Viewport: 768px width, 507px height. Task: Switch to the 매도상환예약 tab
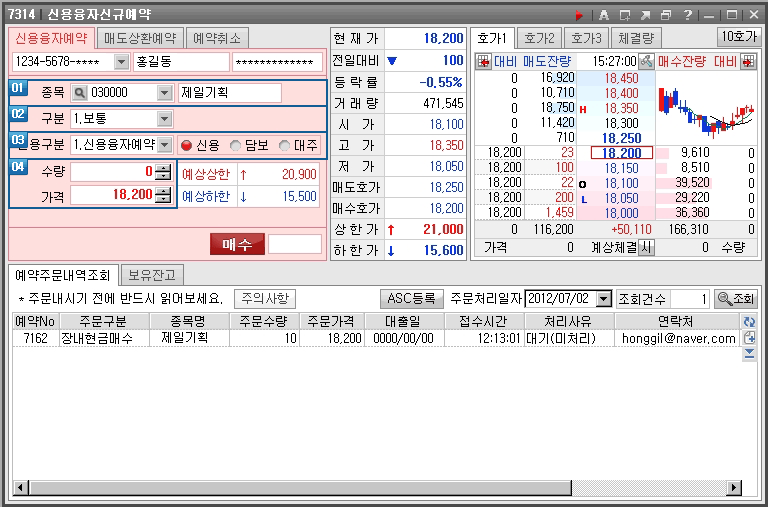point(140,38)
